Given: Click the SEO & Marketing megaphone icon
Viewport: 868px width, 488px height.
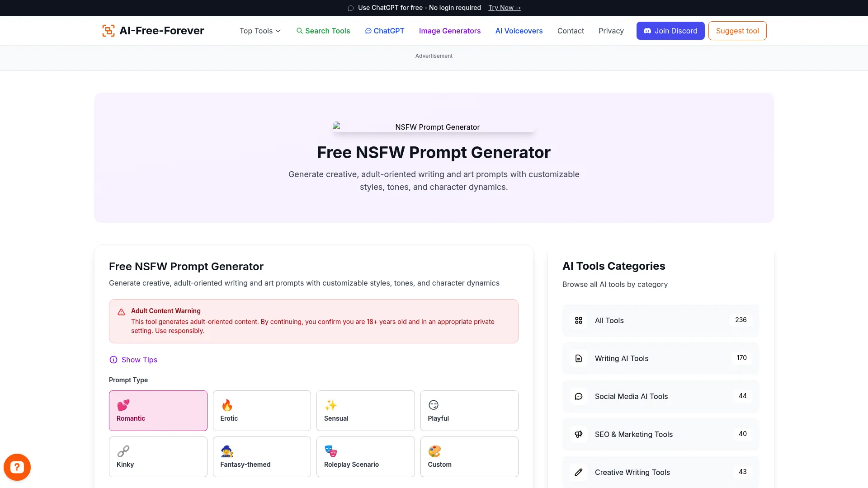Looking at the screenshot, I should pos(579,434).
